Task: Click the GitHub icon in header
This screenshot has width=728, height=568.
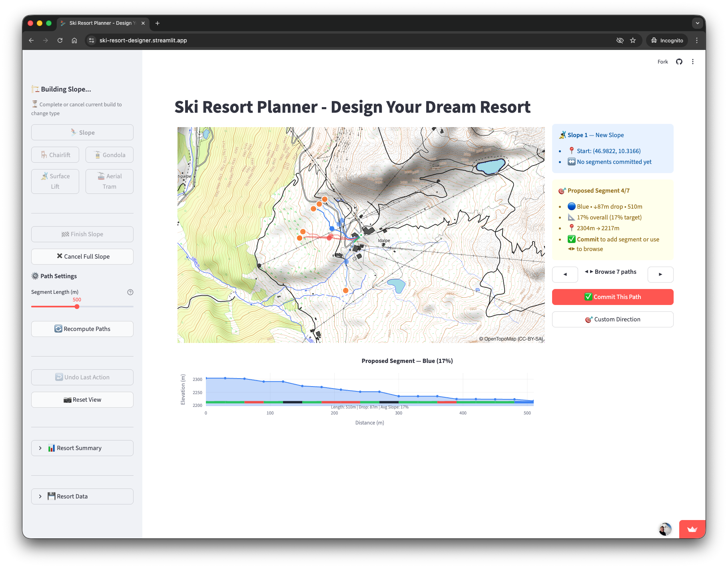Action: (679, 62)
